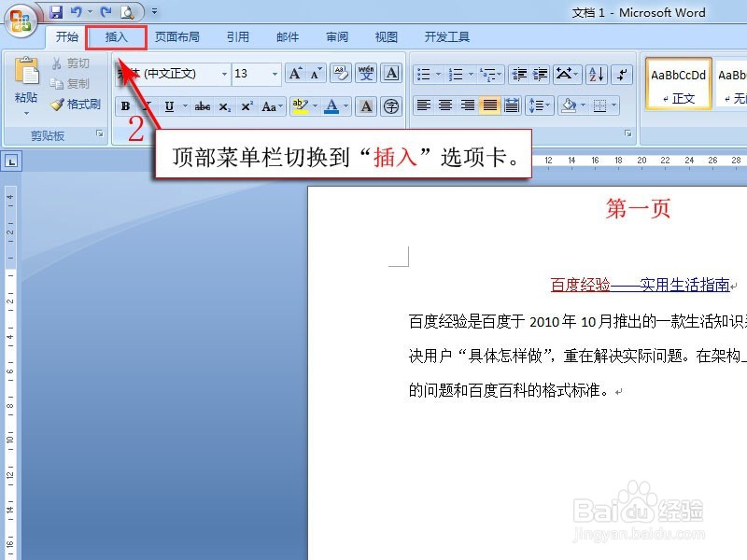
Task: Apply strikethrough to selected text
Action: pyautogui.click(x=202, y=105)
